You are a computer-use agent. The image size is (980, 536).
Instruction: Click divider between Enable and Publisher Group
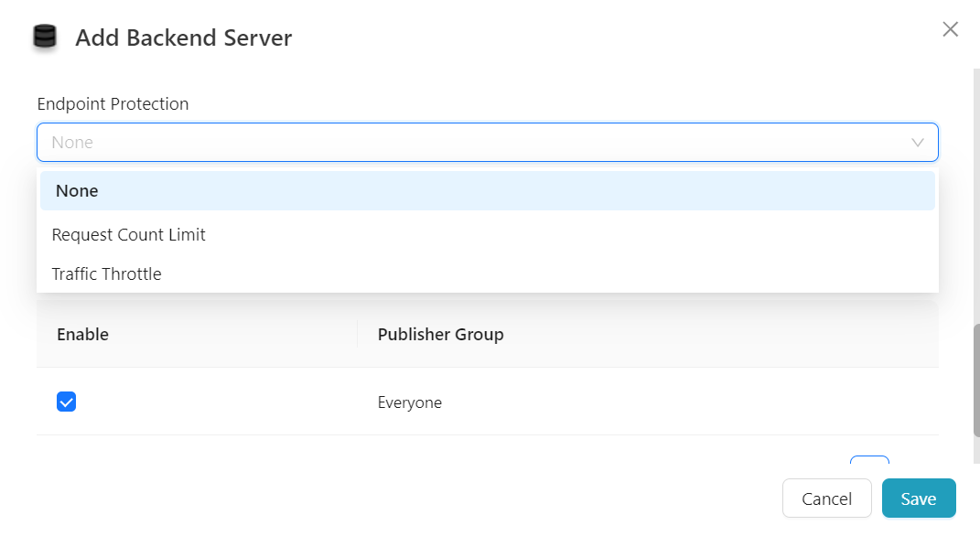[x=357, y=335]
